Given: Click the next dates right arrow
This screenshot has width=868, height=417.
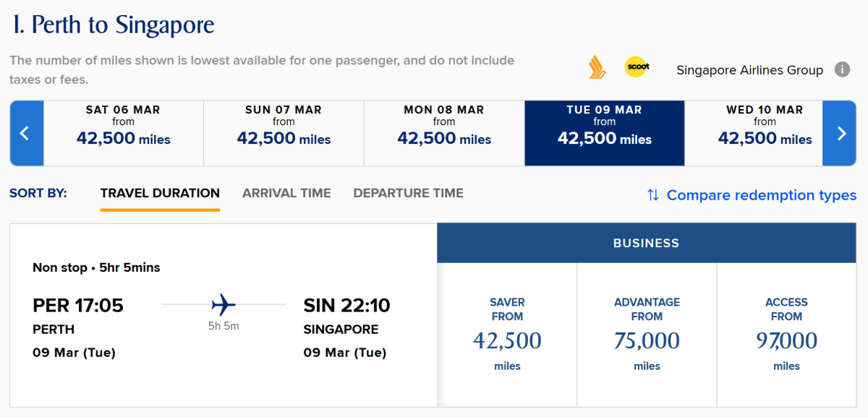Looking at the screenshot, I should tap(841, 134).
